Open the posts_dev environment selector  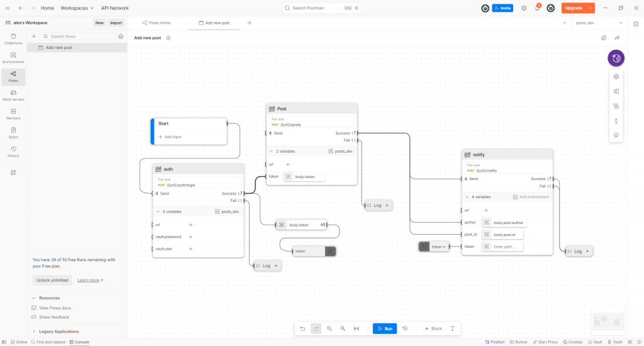(x=599, y=23)
